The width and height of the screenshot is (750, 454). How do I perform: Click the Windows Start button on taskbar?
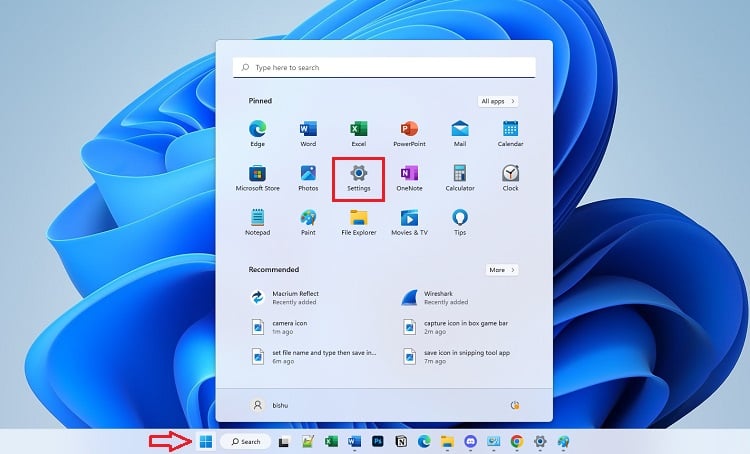point(205,441)
